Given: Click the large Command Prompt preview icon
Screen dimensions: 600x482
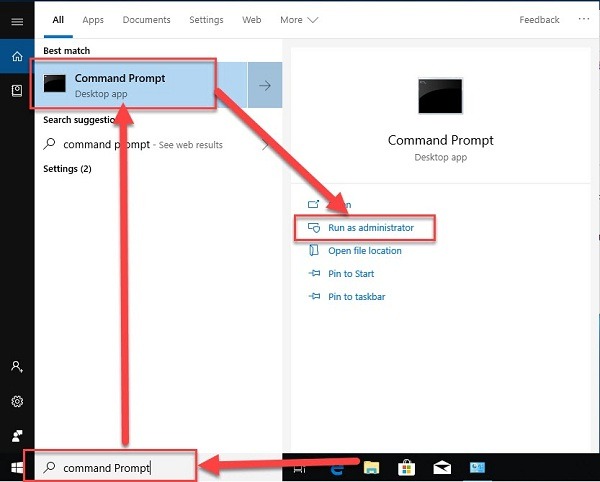Looking at the screenshot, I should [440, 96].
